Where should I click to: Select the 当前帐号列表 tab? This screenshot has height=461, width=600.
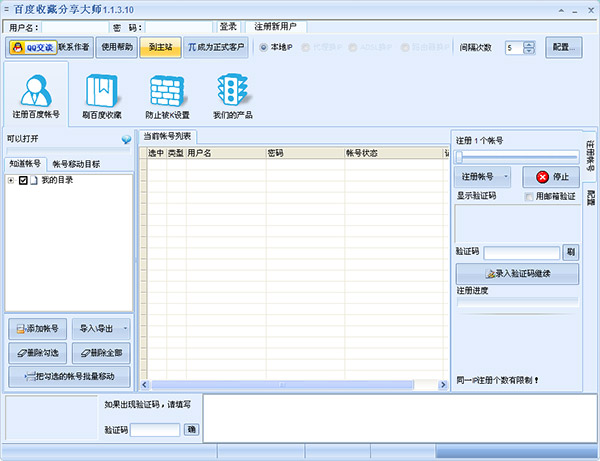point(167,136)
